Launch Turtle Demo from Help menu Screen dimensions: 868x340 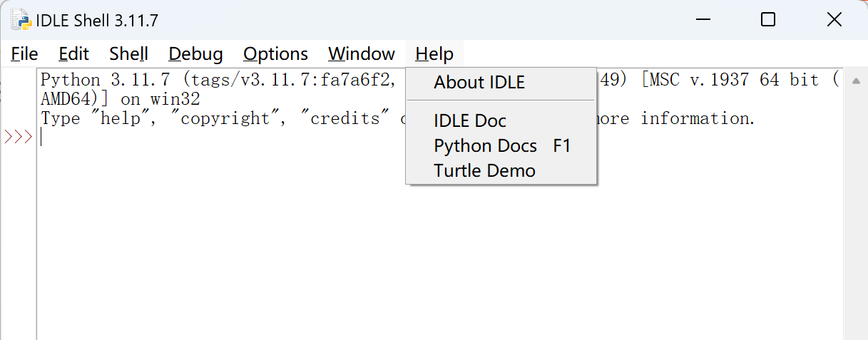click(501, 171)
